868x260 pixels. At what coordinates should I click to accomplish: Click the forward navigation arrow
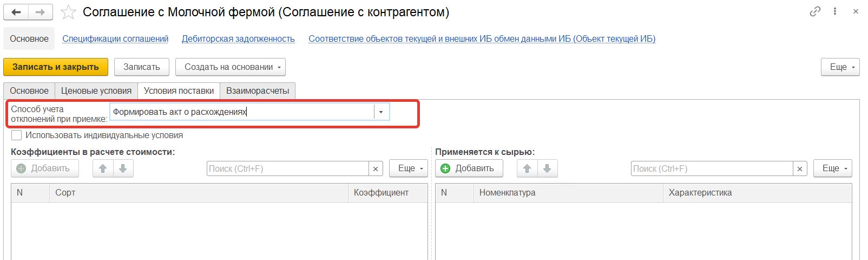[41, 12]
